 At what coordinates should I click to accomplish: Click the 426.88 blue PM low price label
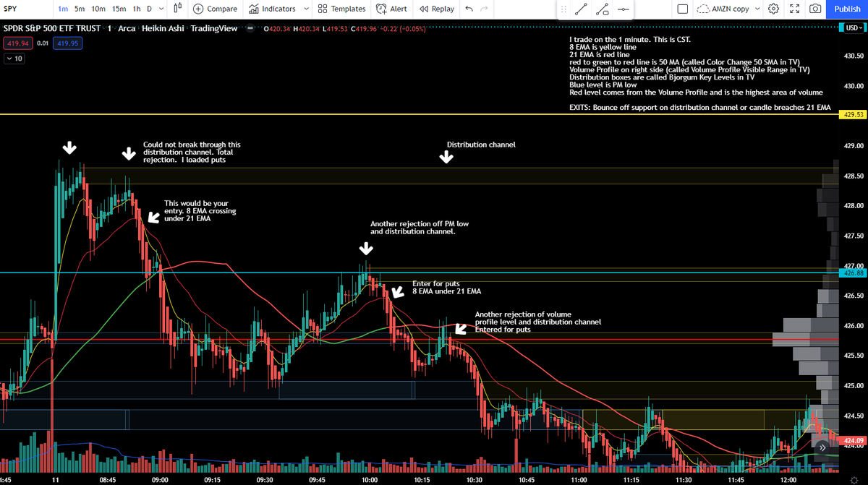click(852, 272)
